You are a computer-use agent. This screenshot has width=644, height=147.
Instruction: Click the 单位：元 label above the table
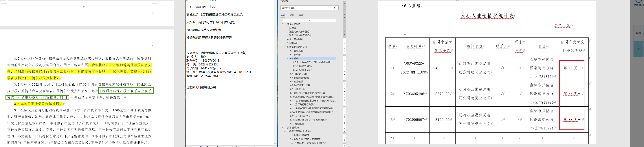point(562,26)
